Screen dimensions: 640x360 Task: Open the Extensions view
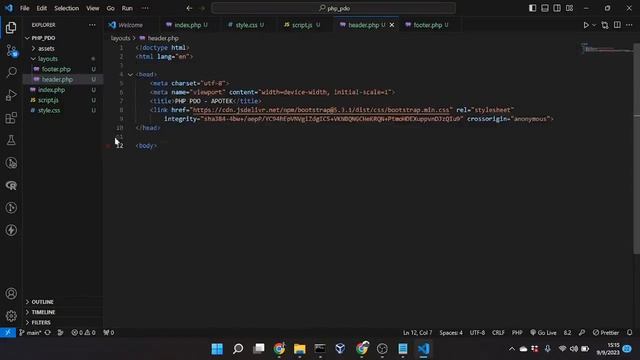(x=11, y=118)
